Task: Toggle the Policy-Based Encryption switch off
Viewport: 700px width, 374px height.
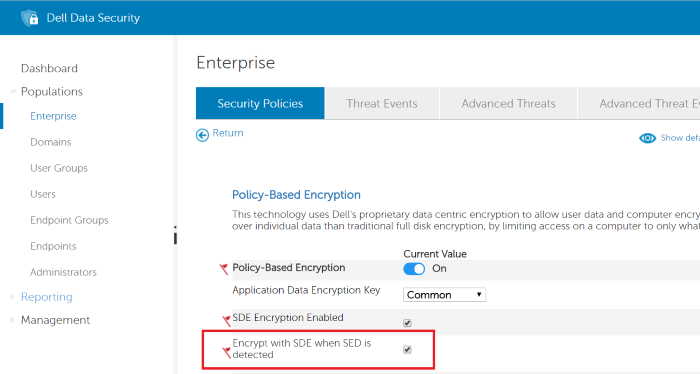Action: (414, 269)
